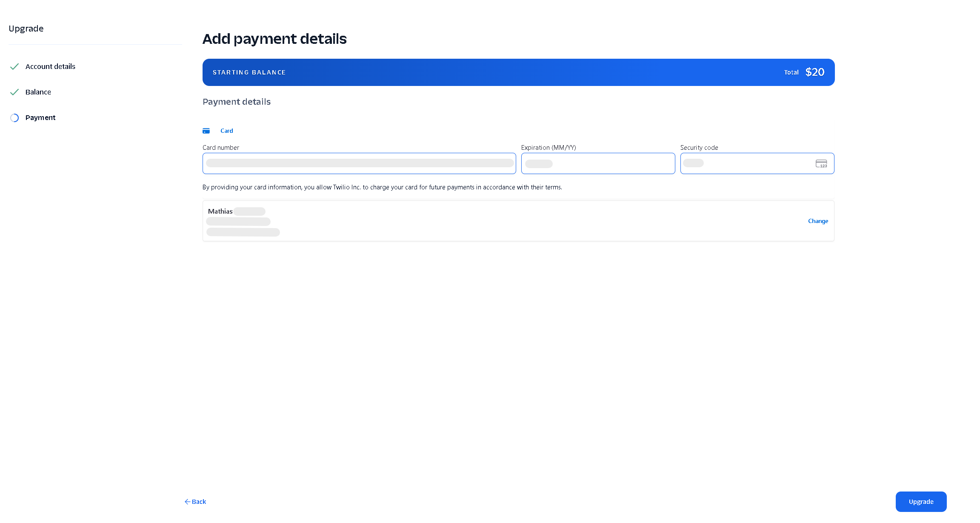Click the back arrow icon
The height and width of the screenshot is (523, 980).
(x=187, y=502)
